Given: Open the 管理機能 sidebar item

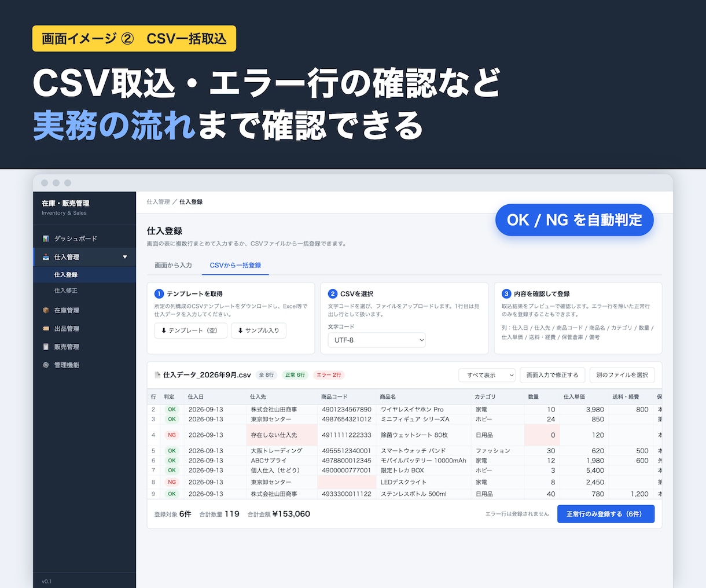Looking at the screenshot, I should (x=84, y=365).
